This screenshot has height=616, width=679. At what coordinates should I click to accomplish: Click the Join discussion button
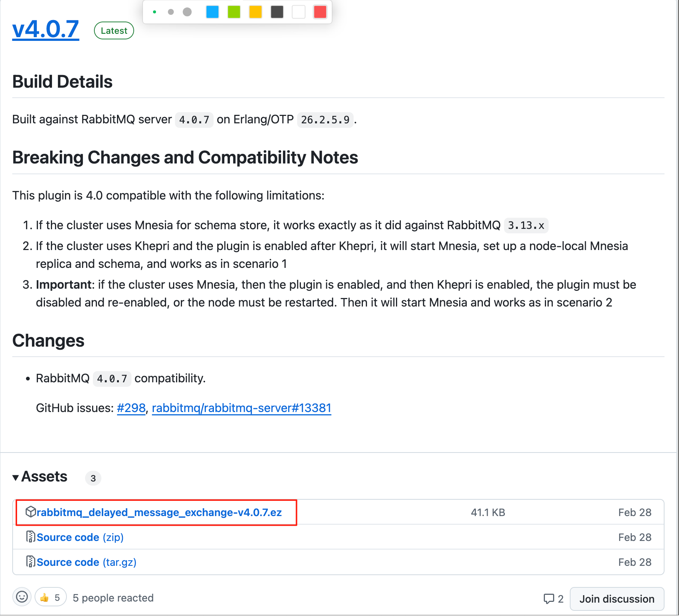617,599
